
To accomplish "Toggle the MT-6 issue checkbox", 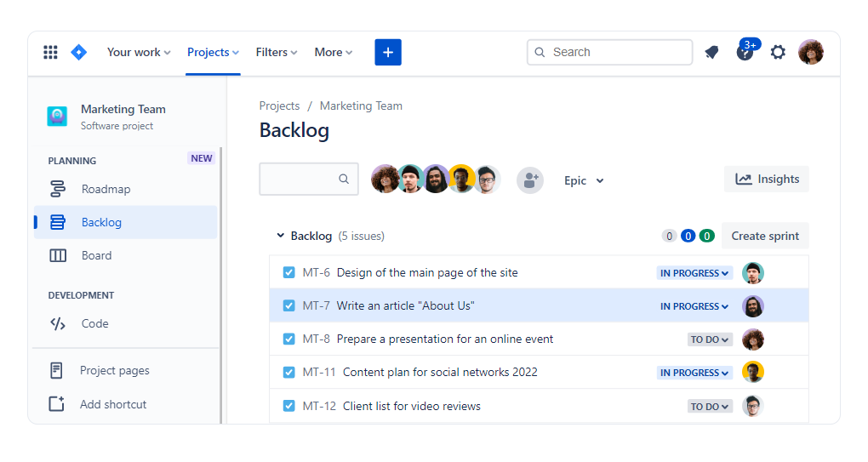I will pyautogui.click(x=289, y=272).
